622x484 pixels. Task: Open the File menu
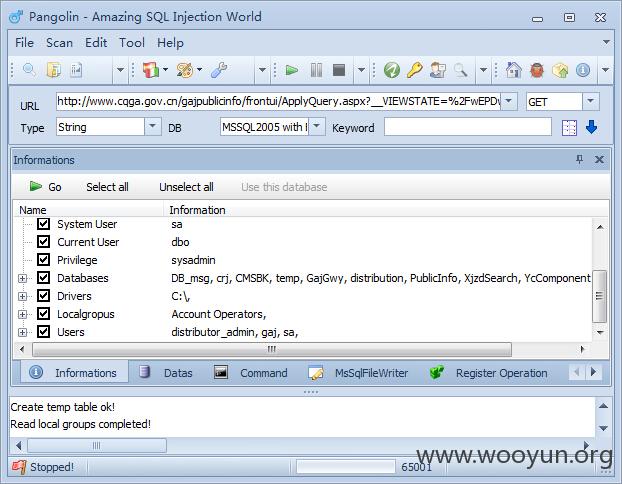pos(24,42)
